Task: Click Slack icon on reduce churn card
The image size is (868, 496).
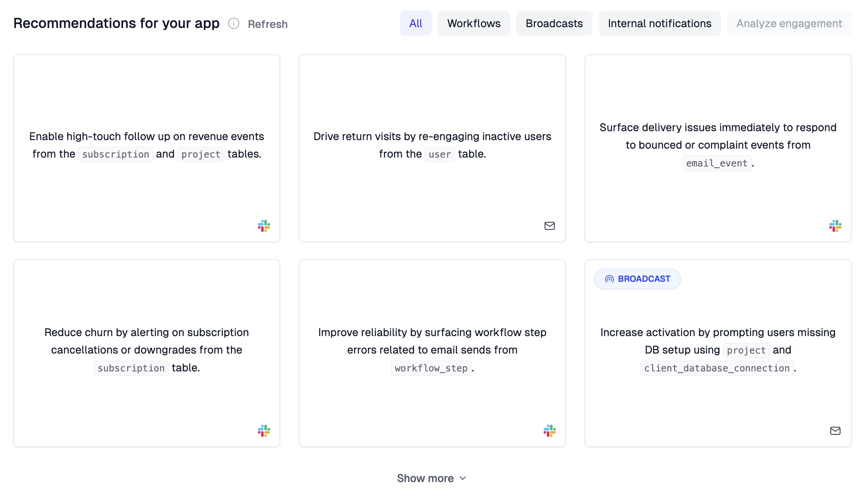Action: coord(264,431)
